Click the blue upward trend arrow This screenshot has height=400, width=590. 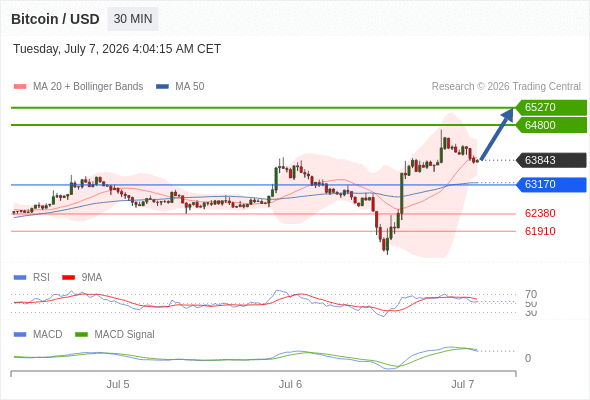tap(497, 134)
